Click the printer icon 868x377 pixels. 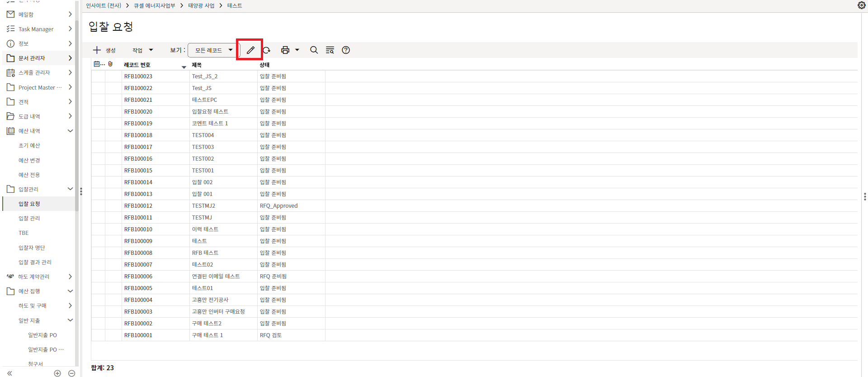tap(285, 50)
